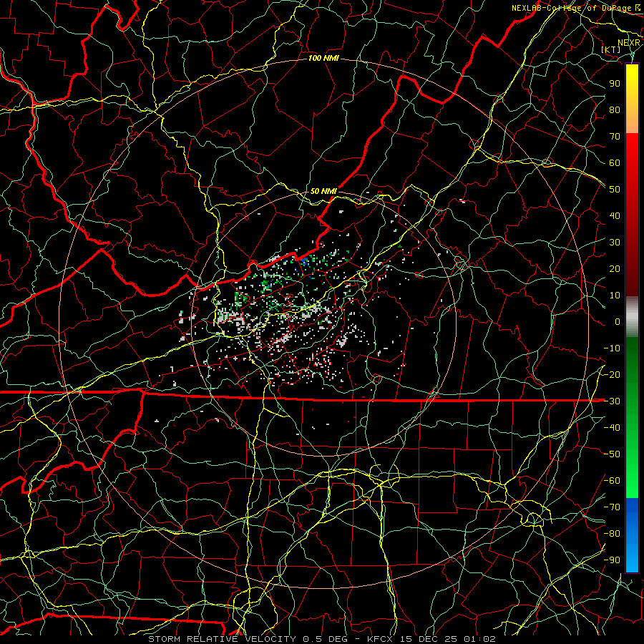This screenshot has height=644, width=644.
Task: Click the -80 value on velocity scale
Action: tap(612, 534)
